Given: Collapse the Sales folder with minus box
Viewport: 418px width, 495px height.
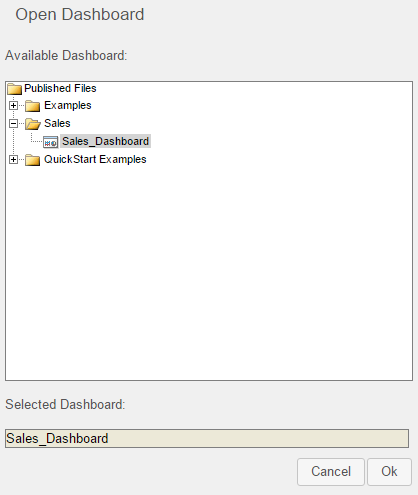Looking at the screenshot, I should pos(13,124).
